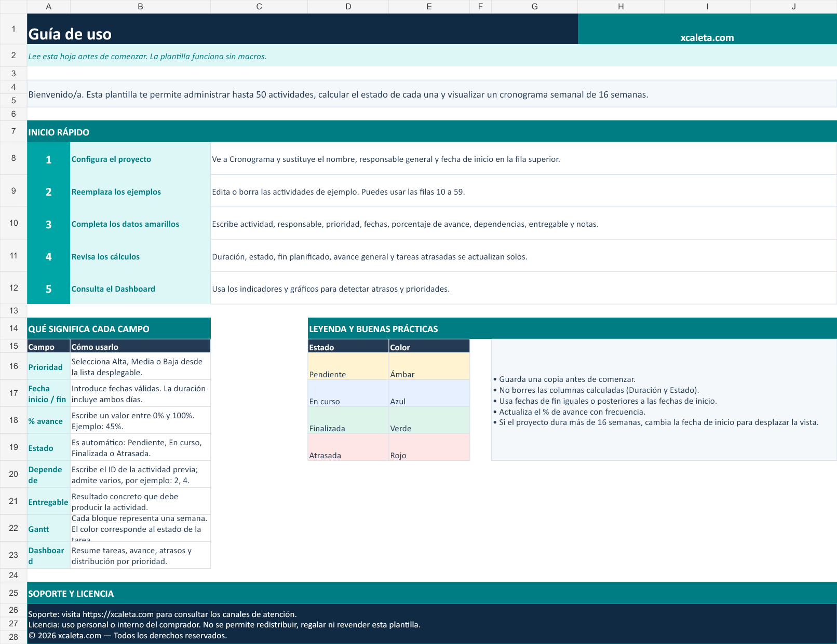Click the 'Gantt' field cell
The width and height of the screenshot is (837, 644).
[x=48, y=528]
